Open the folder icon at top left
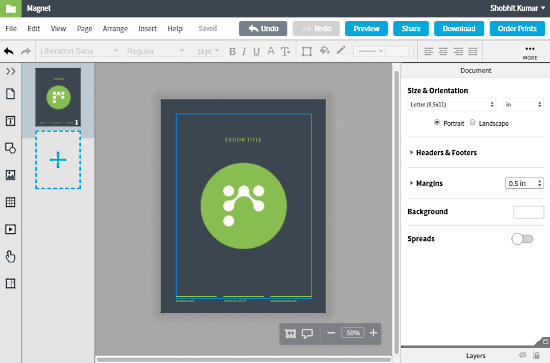The height and width of the screenshot is (363, 550). coord(11,8)
